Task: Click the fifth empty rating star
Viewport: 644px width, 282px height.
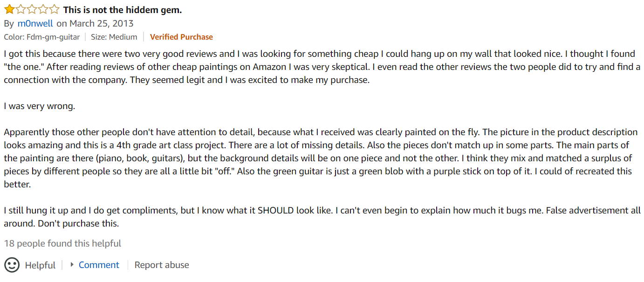Action: pos(54,9)
